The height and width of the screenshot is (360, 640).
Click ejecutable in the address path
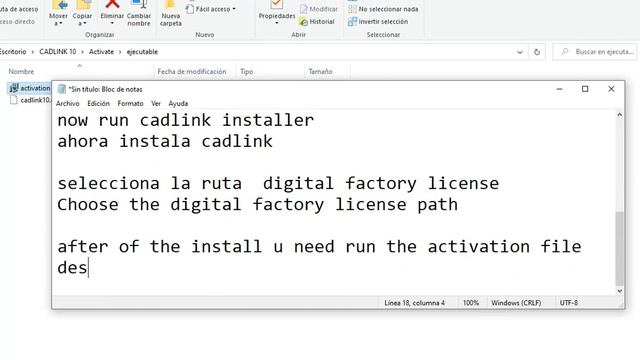point(142,52)
